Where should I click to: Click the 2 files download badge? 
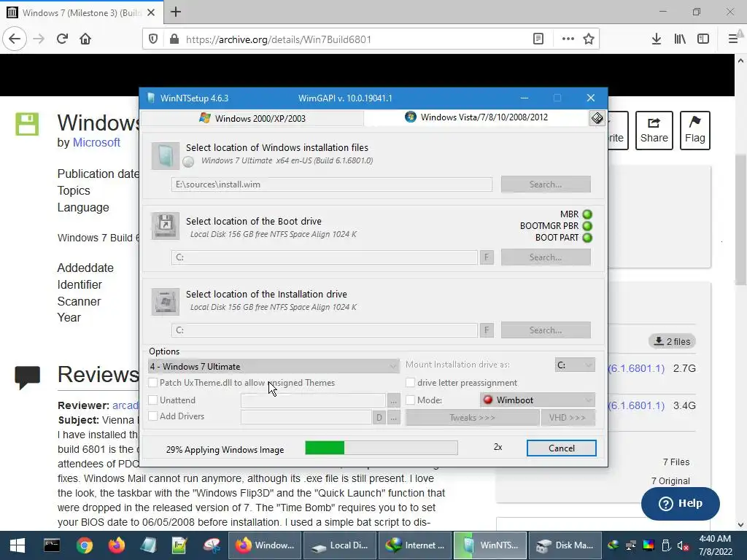click(x=672, y=341)
